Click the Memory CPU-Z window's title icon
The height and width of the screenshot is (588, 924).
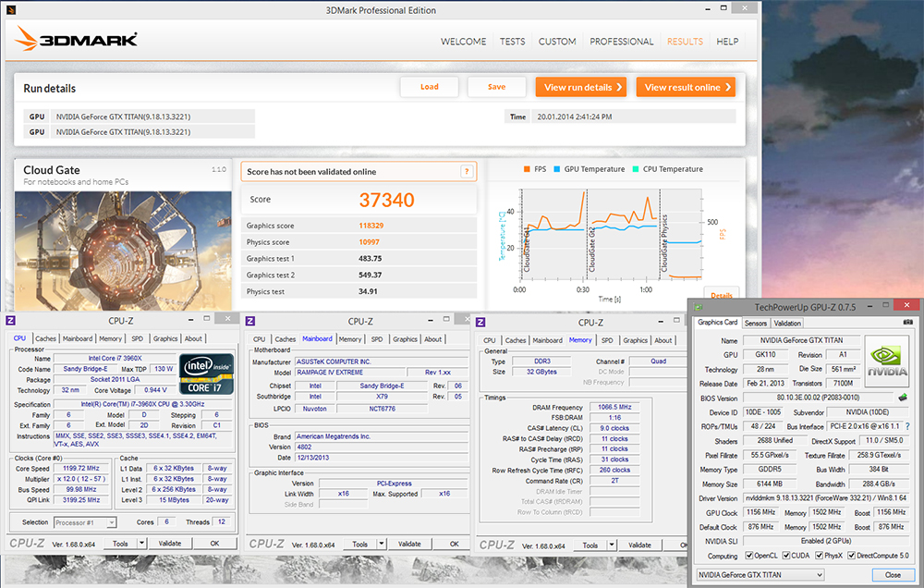click(x=480, y=322)
